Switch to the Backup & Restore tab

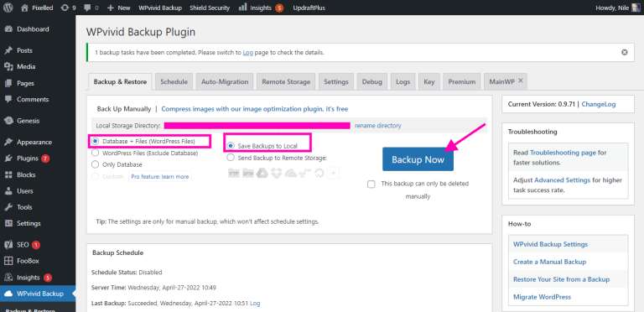coord(120,81)
